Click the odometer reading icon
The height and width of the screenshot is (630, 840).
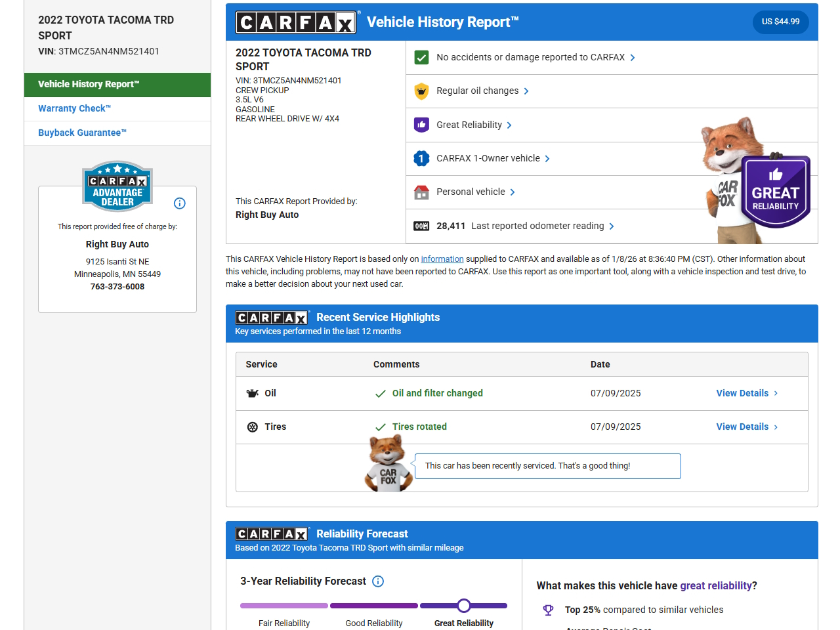point(421,226)
